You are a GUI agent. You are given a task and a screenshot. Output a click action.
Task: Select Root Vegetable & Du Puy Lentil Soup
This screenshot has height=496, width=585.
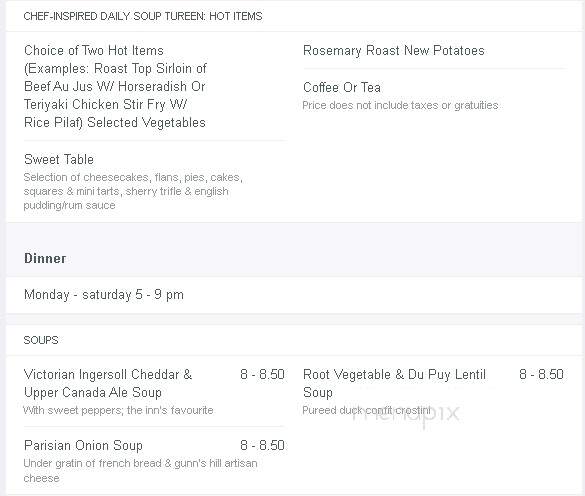394,383
